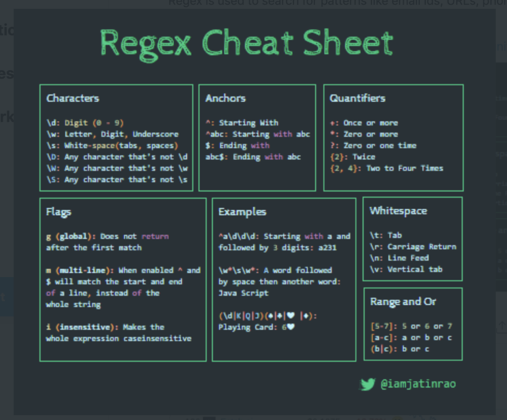The image size is (507, 420).
Task: Click the Anchors section heading
Action: pos(225,98)
